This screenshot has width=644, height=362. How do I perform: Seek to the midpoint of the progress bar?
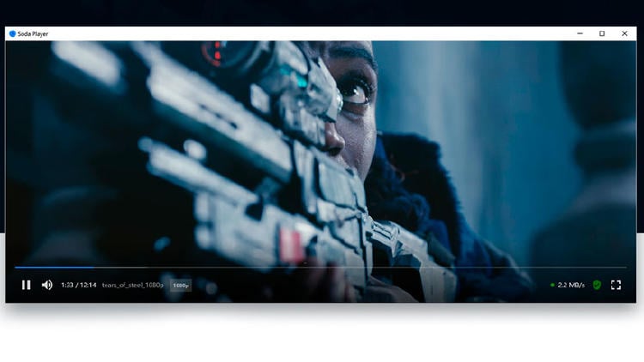[320, 268]
